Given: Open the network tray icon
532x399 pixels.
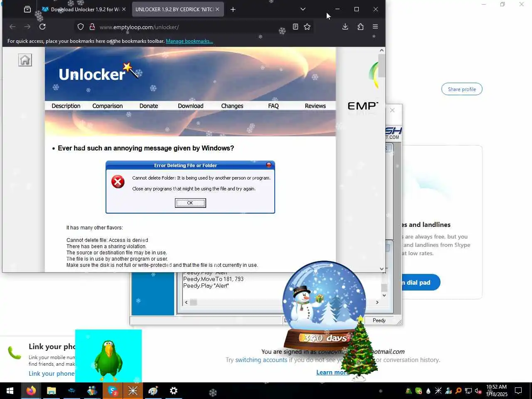Looking at the screenshot, I should (x=468, y=391).
